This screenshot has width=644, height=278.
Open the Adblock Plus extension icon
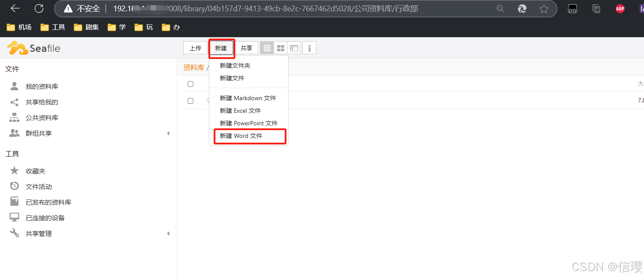click(x=620, y=8)
